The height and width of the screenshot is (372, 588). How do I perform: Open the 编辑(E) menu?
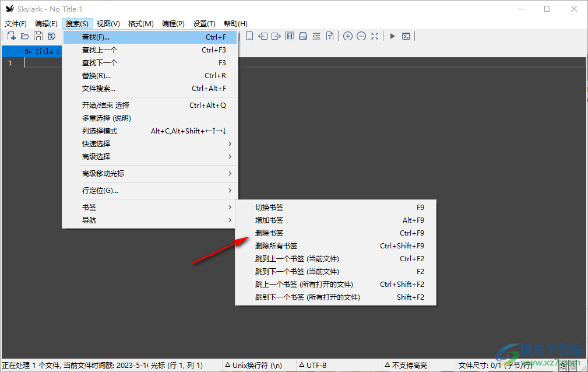(46, 24)
